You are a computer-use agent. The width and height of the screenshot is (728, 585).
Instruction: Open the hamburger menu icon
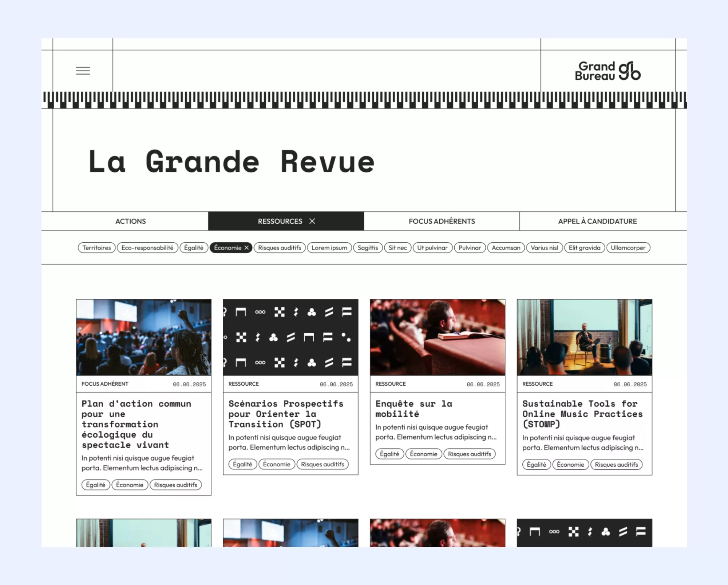(x=83, y=71)
